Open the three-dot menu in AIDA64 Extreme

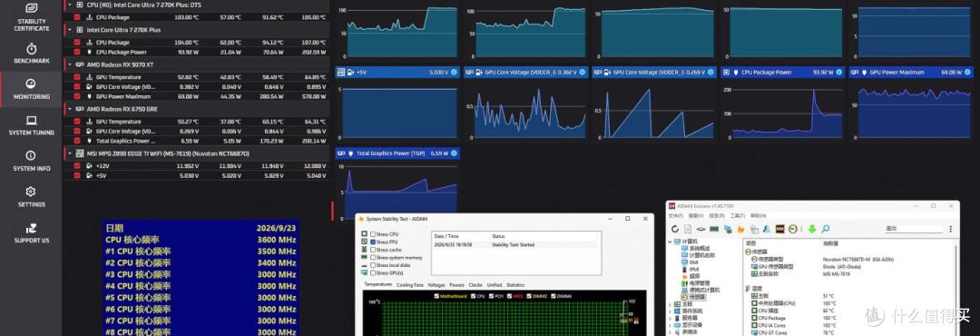(951, 229)
